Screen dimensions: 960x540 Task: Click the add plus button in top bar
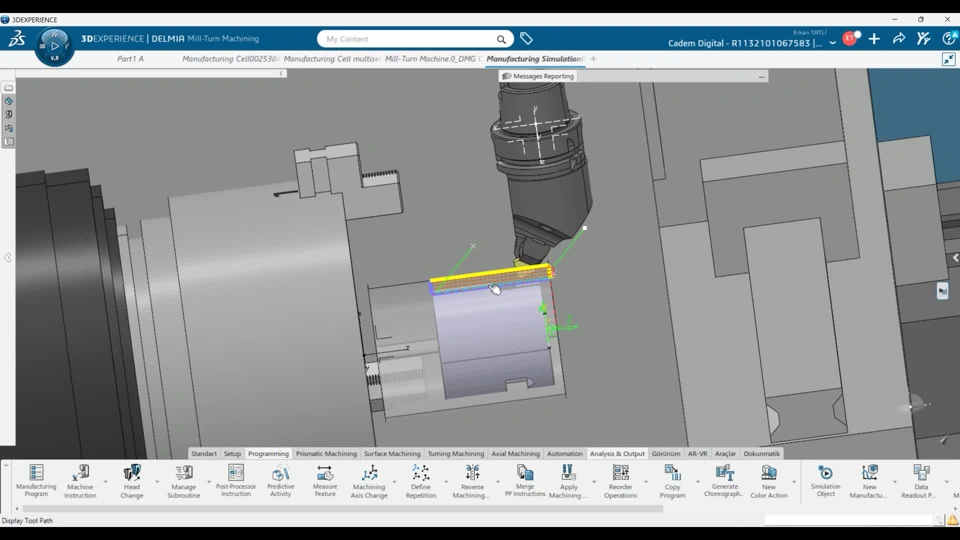tap(874, 39)
